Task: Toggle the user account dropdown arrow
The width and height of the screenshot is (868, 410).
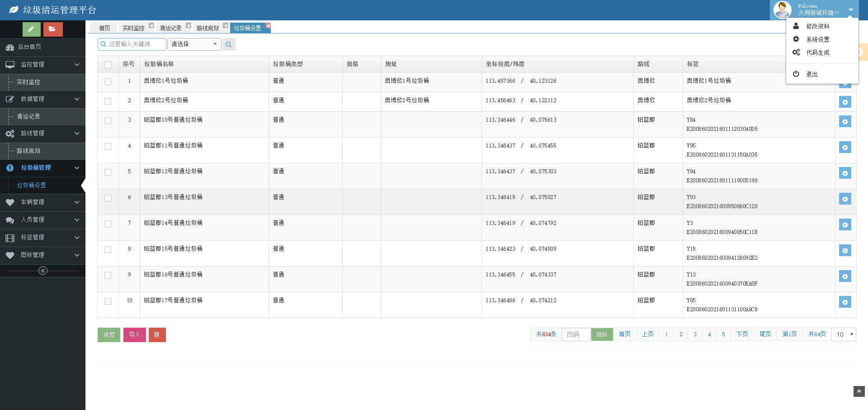Action: pos(851,10)
